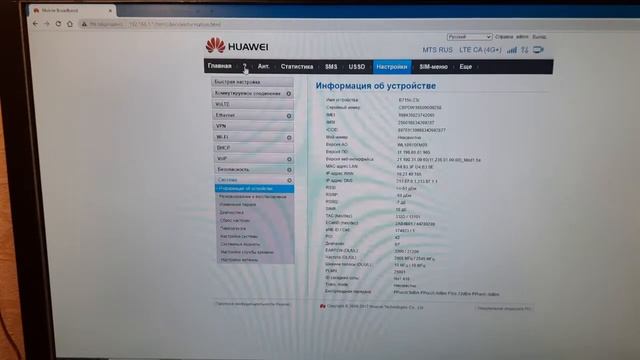Click the Коммутируемое соединение label
The image size is (640, 360).
click(x=247, y=93)
